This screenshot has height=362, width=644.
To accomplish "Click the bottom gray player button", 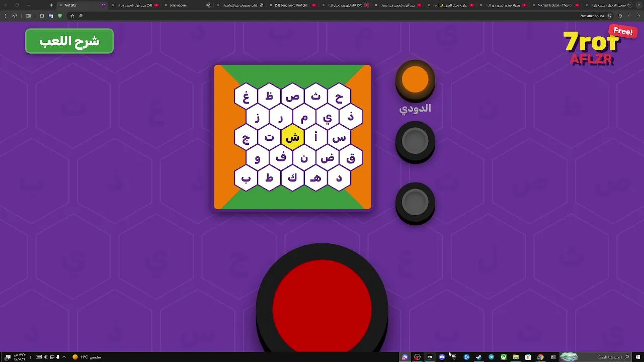I will (x=415, y=203).
